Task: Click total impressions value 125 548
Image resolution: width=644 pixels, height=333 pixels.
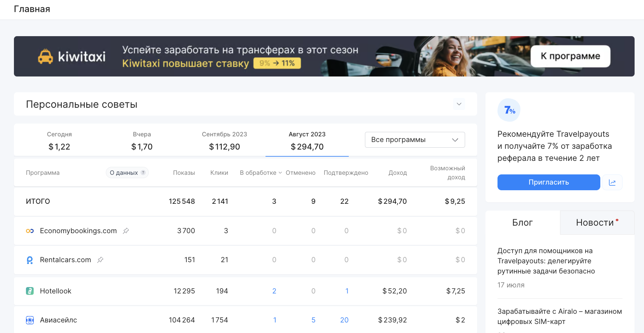Action: tap(182, 202)
